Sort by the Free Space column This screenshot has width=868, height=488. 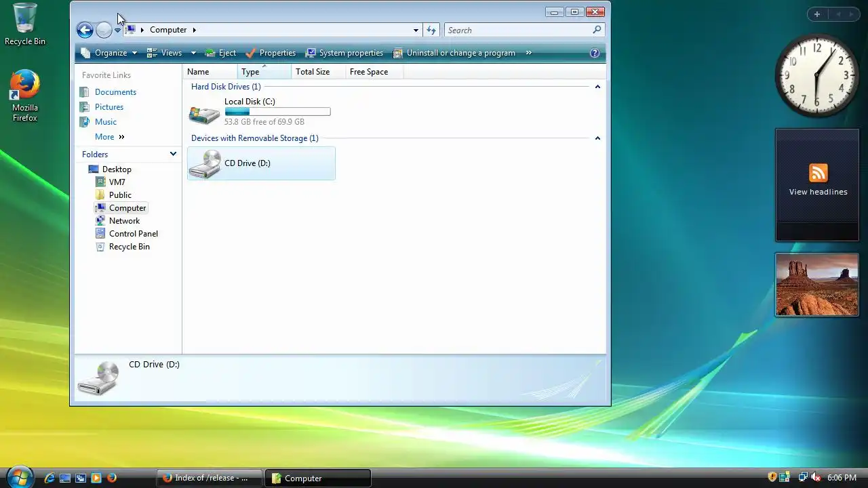point(374,72)
